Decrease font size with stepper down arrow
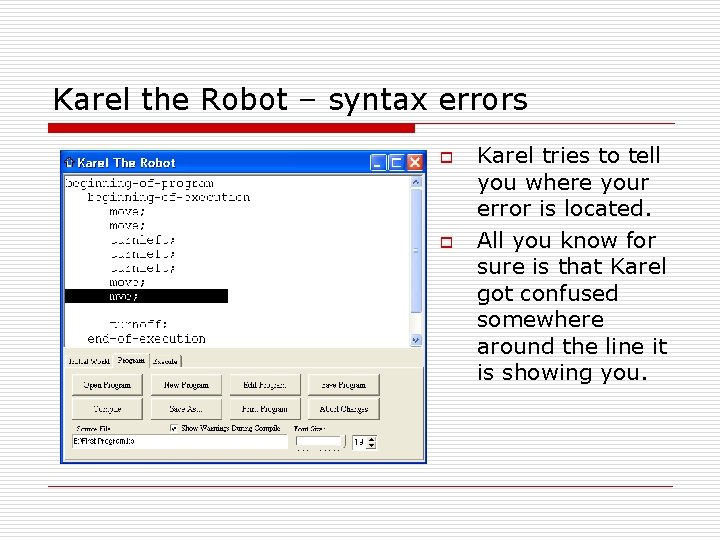The height and width of the screenshot is (540, 720). pyautogui.click(x=372, y=445)
